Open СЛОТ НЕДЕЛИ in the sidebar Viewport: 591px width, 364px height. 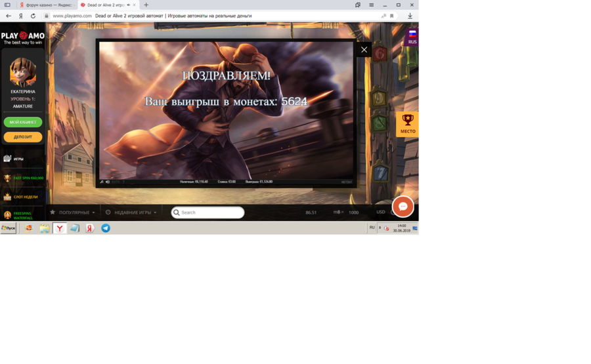pyautogui.click(x=25, y=197)
